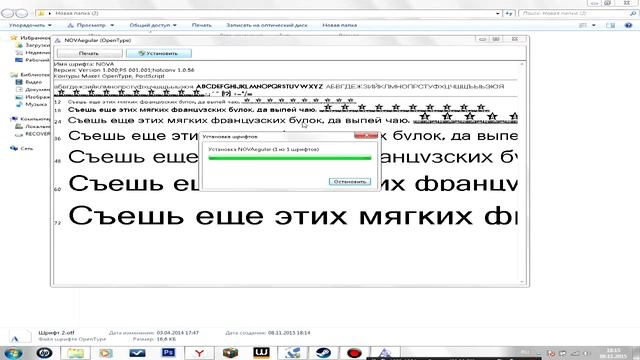Select Рабочий стол in the sidebar
640x360 pixels.
click(x=34, y=60)
